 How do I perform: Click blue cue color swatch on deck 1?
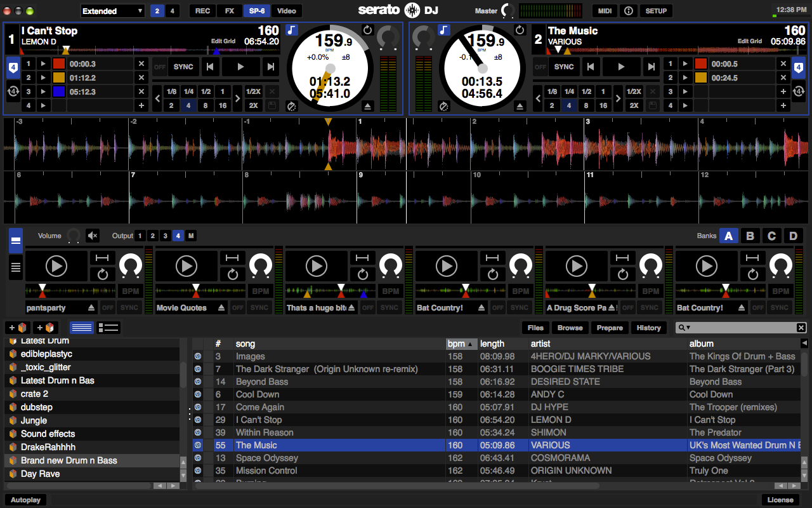[59, 92]
